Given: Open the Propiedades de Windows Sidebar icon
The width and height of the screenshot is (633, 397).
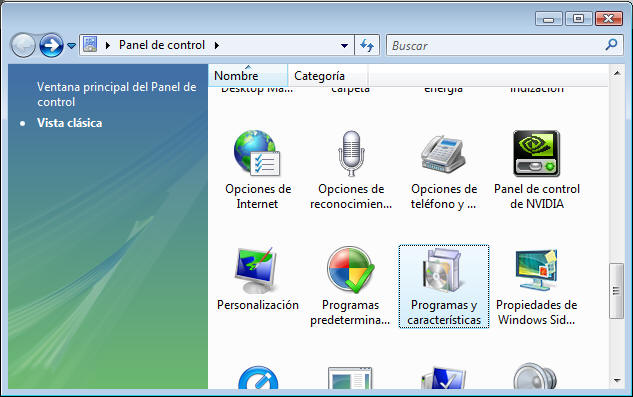Looking at the screenshot, I should point(537,270).
